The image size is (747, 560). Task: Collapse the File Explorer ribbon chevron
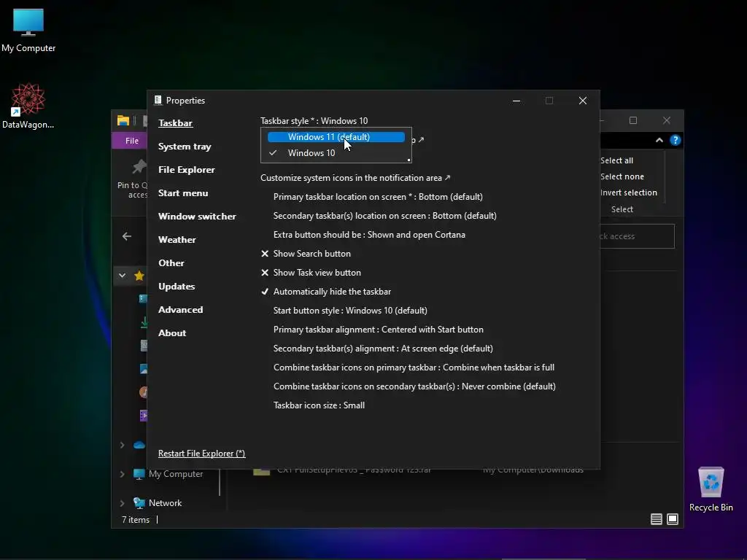click(x=659, y=140)
